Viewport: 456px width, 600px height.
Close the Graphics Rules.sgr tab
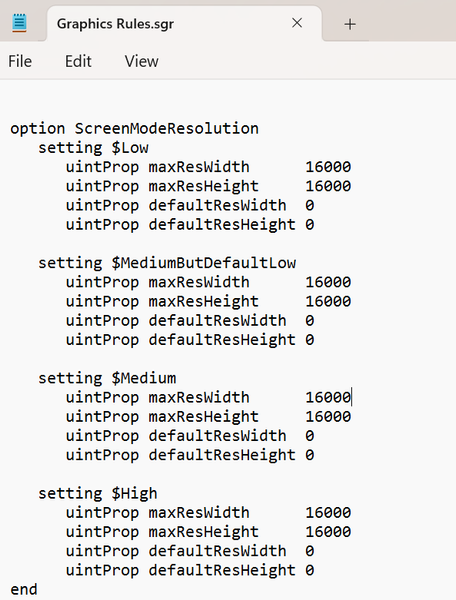[297, 23]
